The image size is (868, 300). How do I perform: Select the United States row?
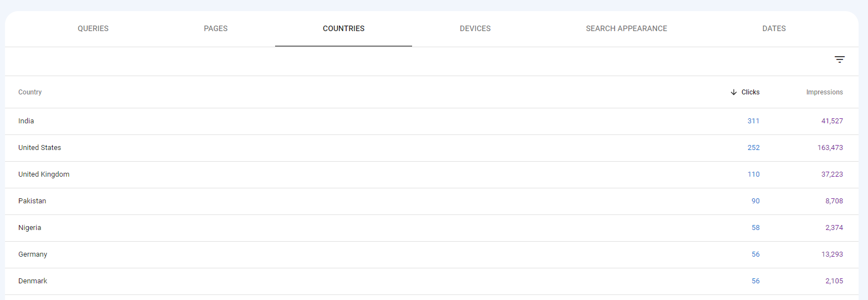point(39,148)
